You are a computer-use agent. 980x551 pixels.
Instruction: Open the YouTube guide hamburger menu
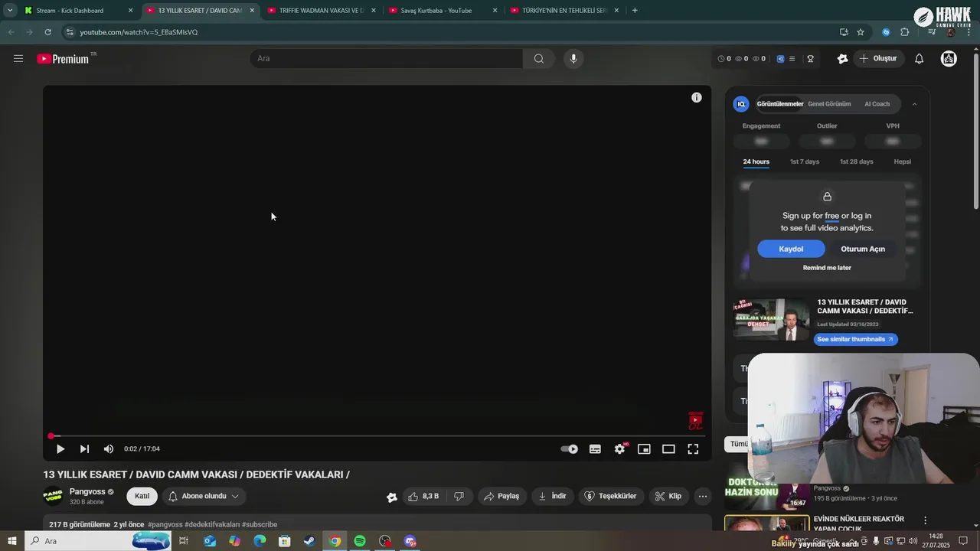point(18,59)
